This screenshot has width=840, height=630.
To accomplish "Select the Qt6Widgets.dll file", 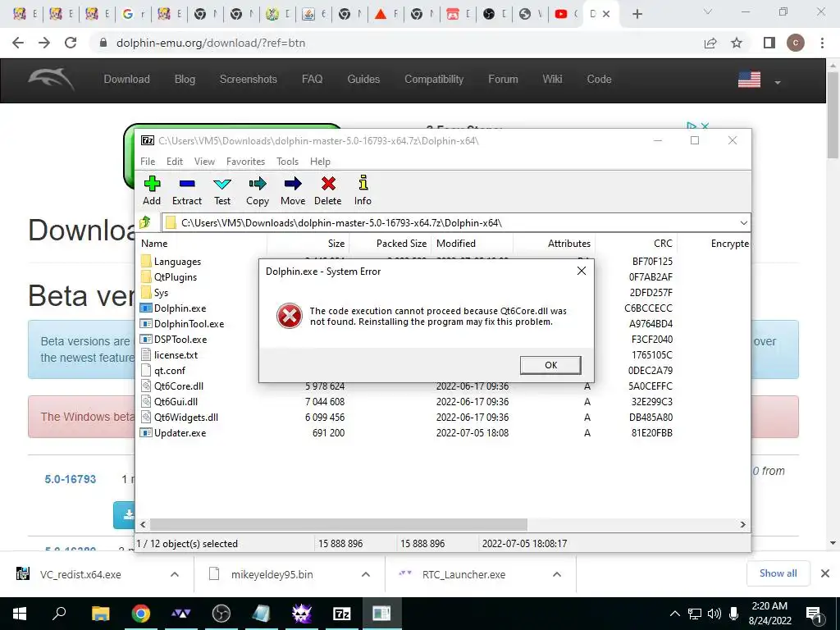I will click(x=186, y=417).
